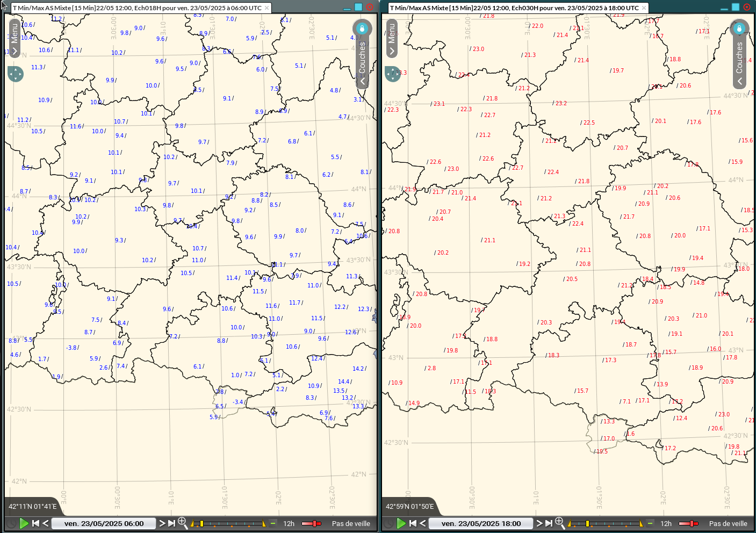756x533 pixels.
Task: Click the zoom magnifier in left map toolbar
Action: click(182, 523)
